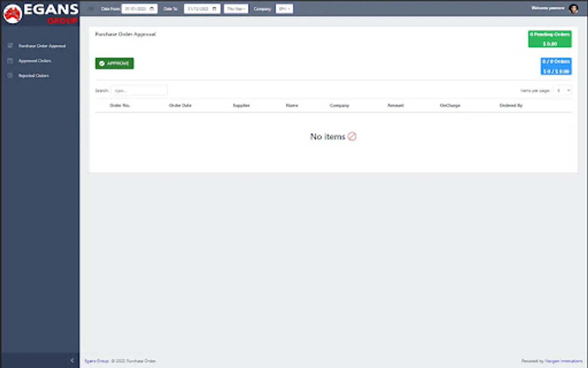
Task: Open Purchase Order Approval in sidebar
Action: click(x=42, y=46)
